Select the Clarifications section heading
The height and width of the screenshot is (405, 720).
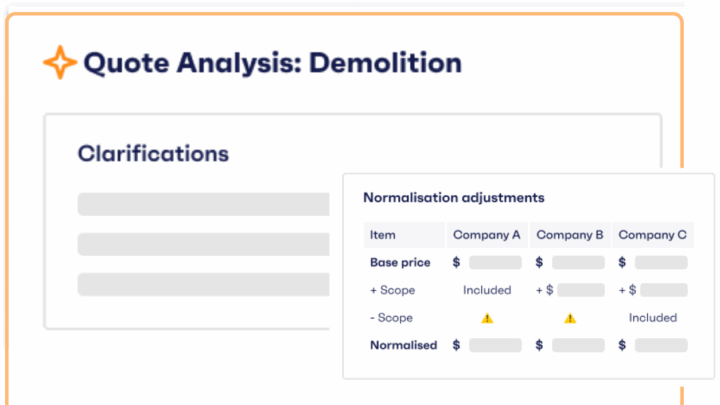pos(153,154)
